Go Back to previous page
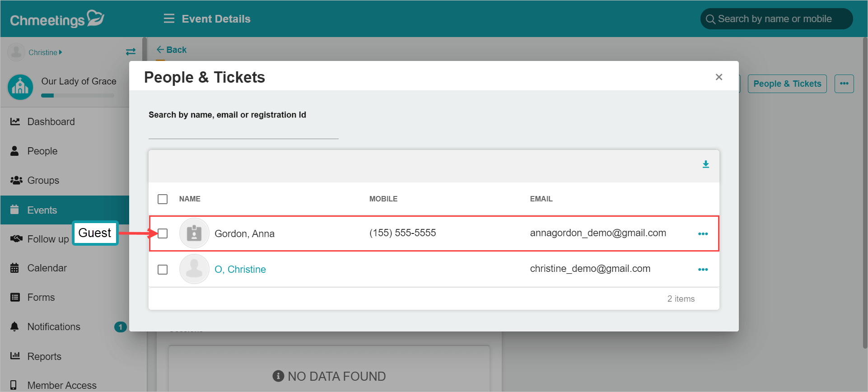868x392 pixels. pos(171,50)
